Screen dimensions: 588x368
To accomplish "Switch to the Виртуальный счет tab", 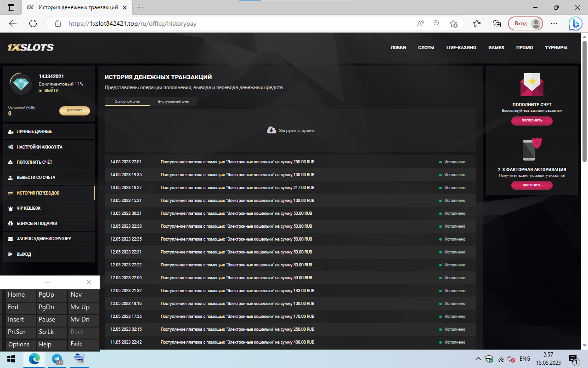I will (174, 101).
